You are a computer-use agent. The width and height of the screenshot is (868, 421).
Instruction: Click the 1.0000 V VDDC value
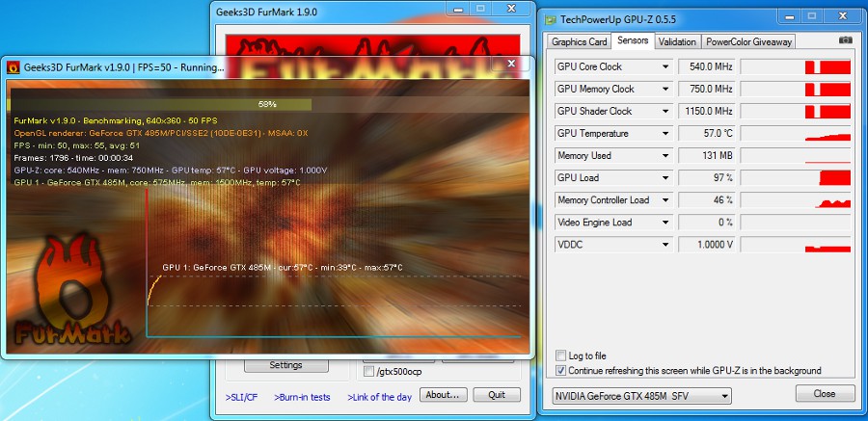(707, 244)
